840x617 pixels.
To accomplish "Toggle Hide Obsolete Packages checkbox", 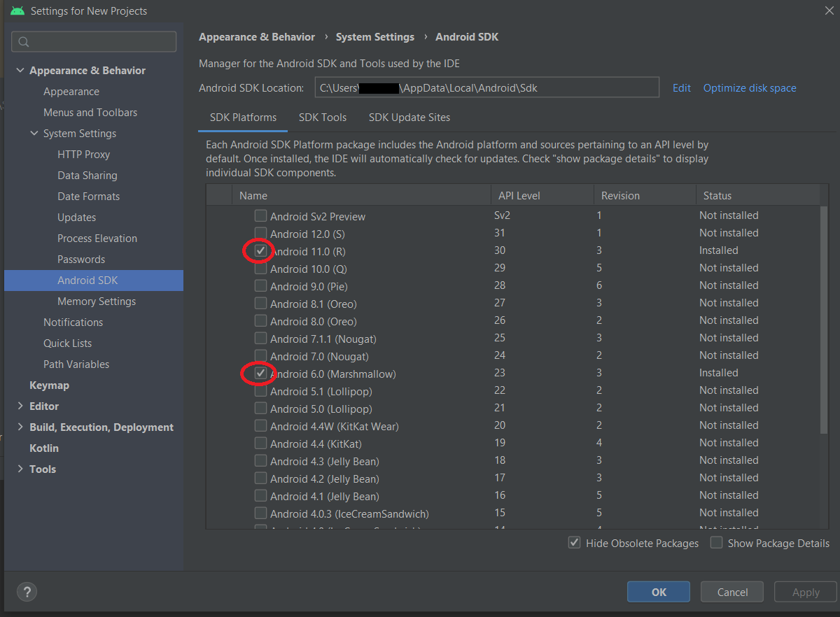I will (x=574, y=543).
